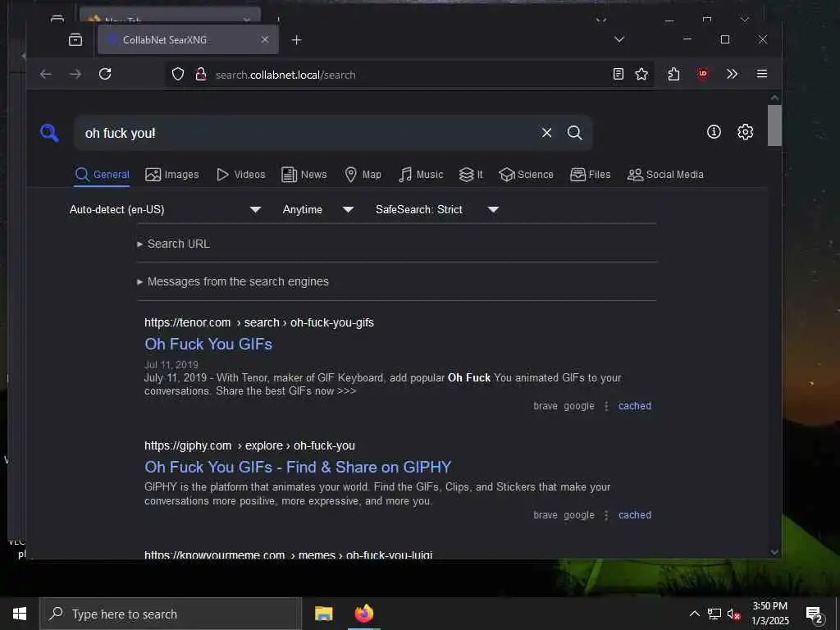Reload the current page
Image resolution: width=840 pixels, height=630 pixels.
[105, 74]
